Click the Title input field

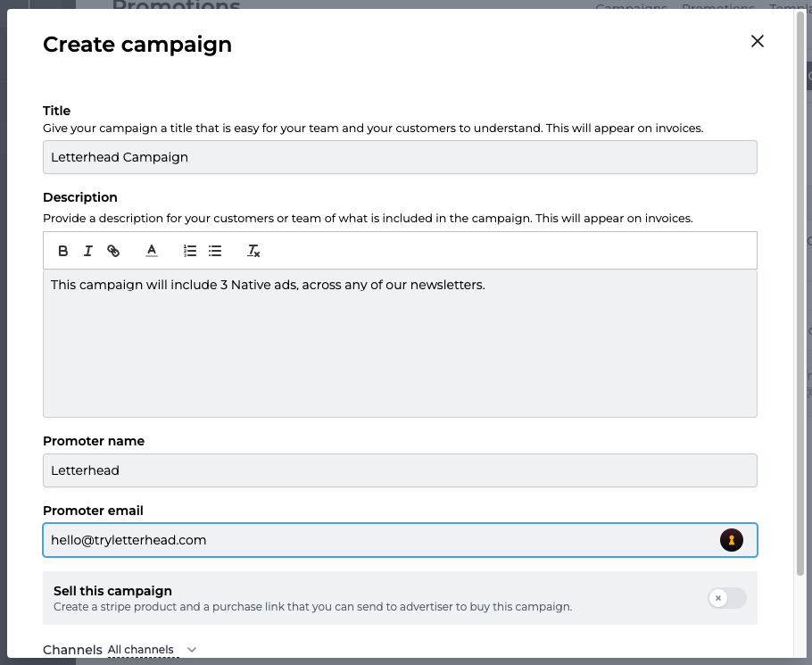pyautogui.click(x=400, y=157)
